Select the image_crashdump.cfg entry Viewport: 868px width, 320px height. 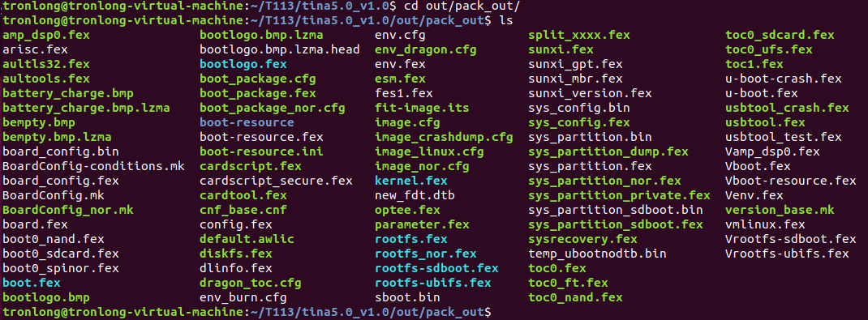coord(444,137)
